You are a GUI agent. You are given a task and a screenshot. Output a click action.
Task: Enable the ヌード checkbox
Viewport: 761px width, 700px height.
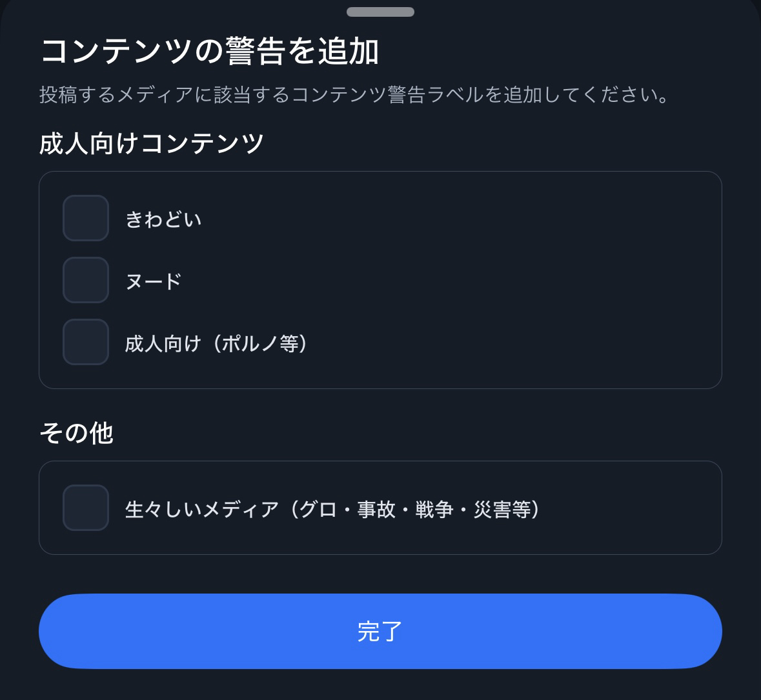tap(86, 280)
